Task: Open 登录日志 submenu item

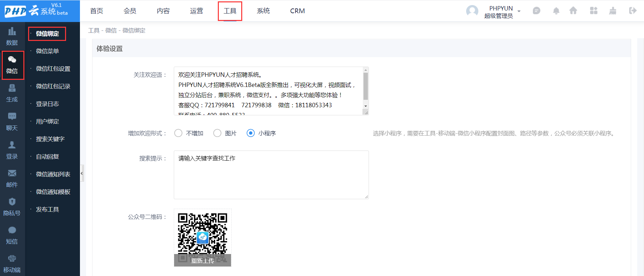Action: (47, 104)
